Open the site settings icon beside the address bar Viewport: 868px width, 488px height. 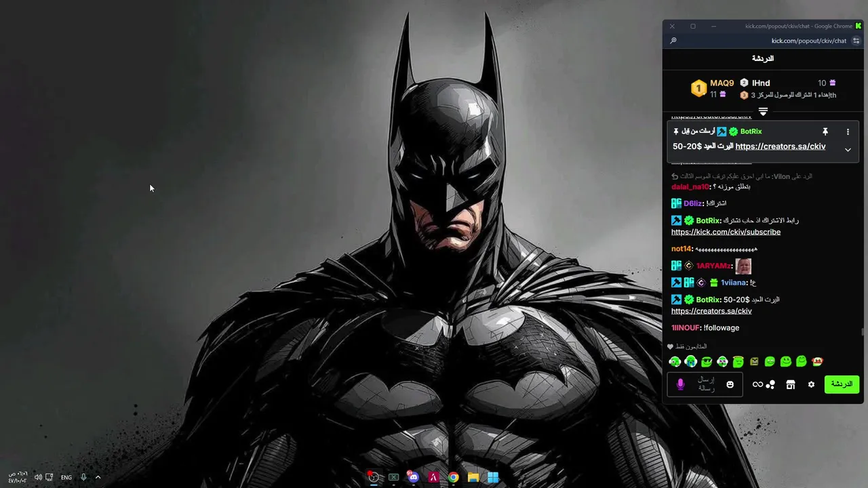[856, 41]
